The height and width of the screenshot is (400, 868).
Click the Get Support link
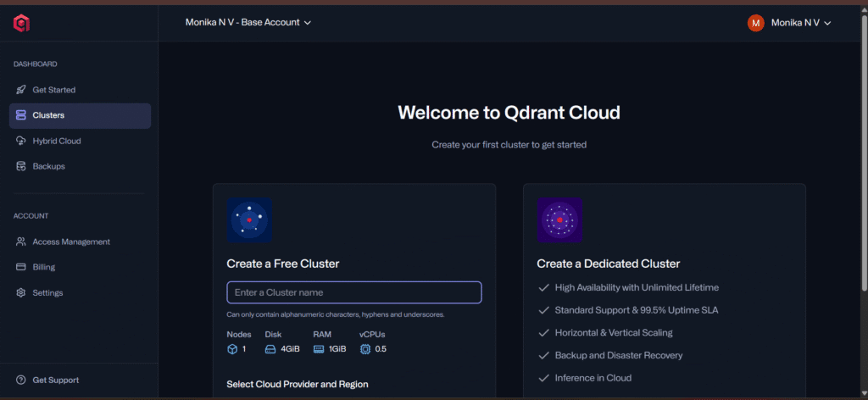[56, 381]
